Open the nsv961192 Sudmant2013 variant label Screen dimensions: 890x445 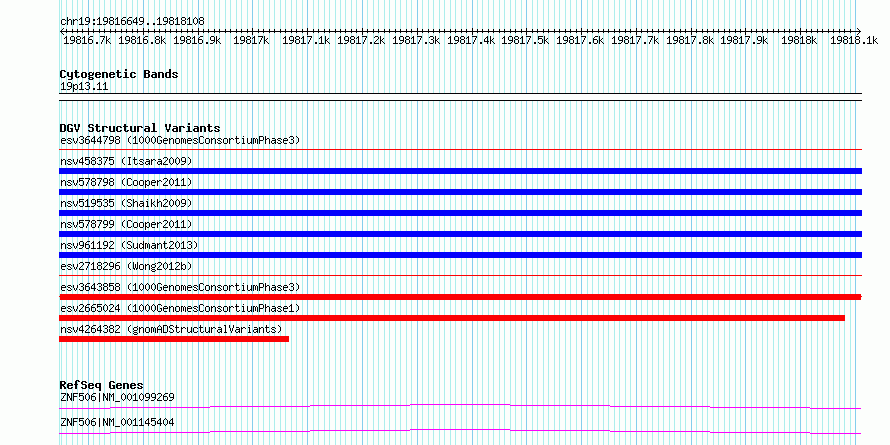[129, 245]
